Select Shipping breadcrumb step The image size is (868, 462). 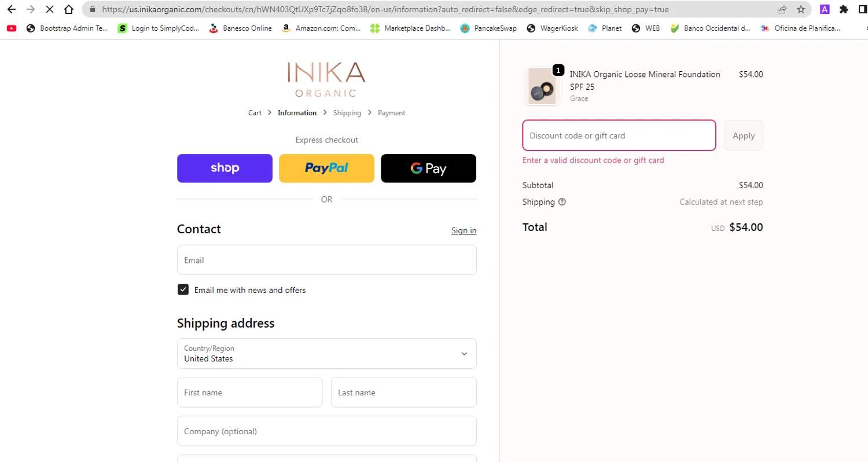point(347,113)
